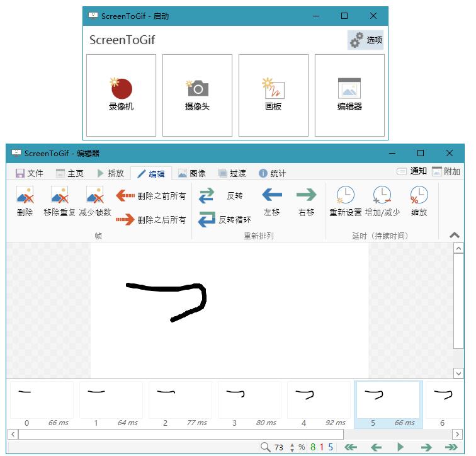Viewport: 476px width, 456px height.
Task: Select frame 6 thumbnail
Action: [445, 405]
